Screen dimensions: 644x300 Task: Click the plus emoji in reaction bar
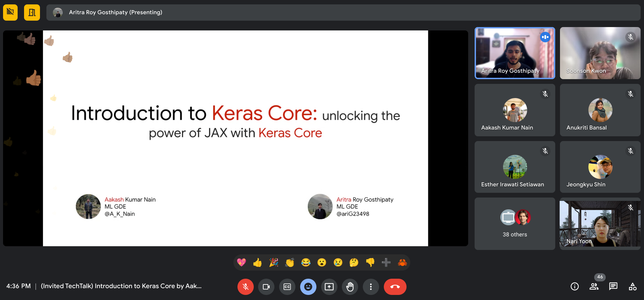coord(386,262)
